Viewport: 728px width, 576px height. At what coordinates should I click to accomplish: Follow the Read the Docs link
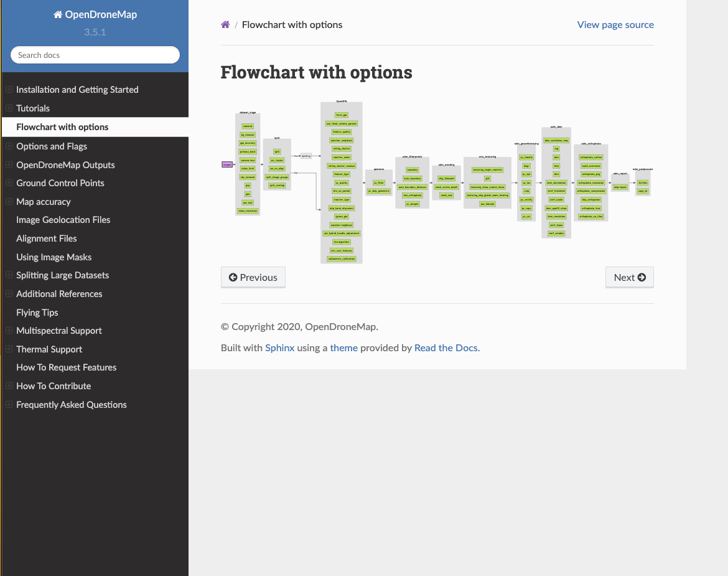click(x=446, y=348)
